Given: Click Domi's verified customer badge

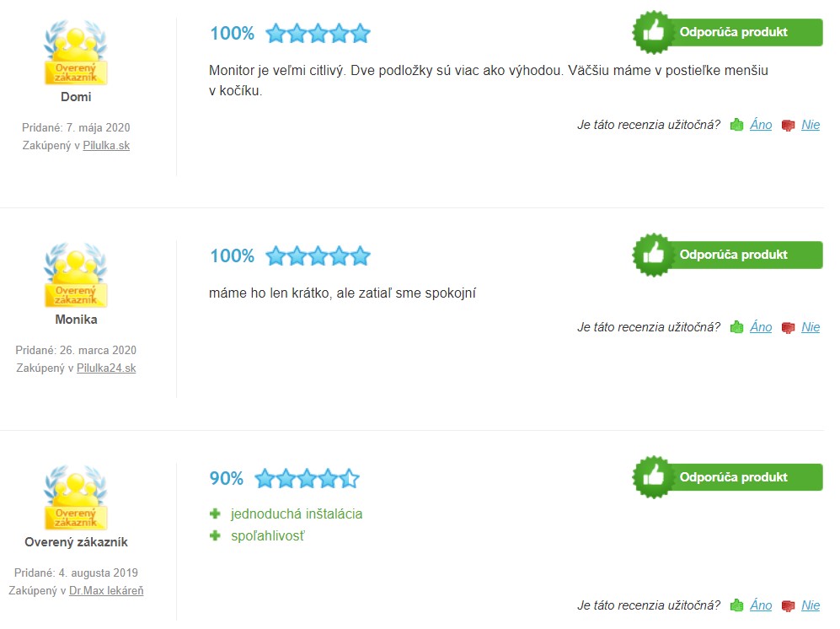Looking at the screenshot, I should [x=76, y=52].
